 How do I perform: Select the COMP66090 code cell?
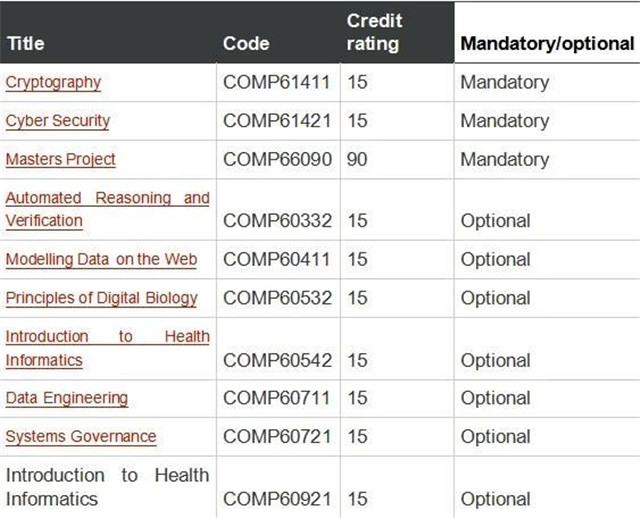click(277, 159)
